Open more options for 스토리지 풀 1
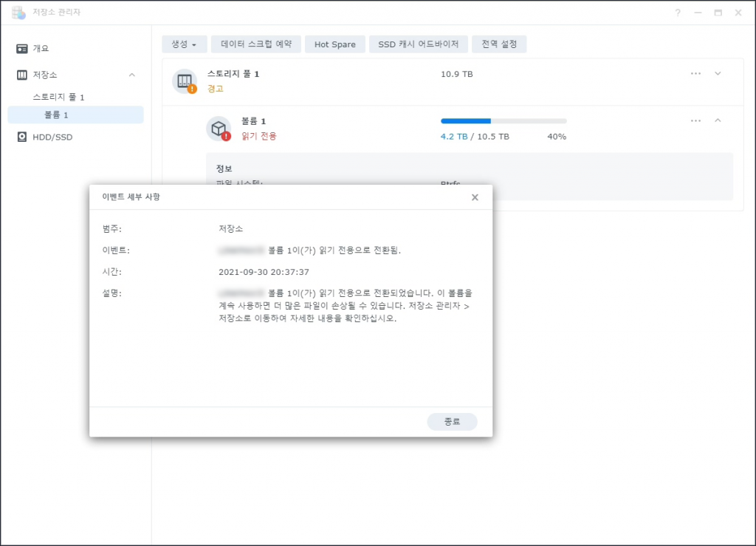This screenshot has height=546, width=756. tap(695, 73)
